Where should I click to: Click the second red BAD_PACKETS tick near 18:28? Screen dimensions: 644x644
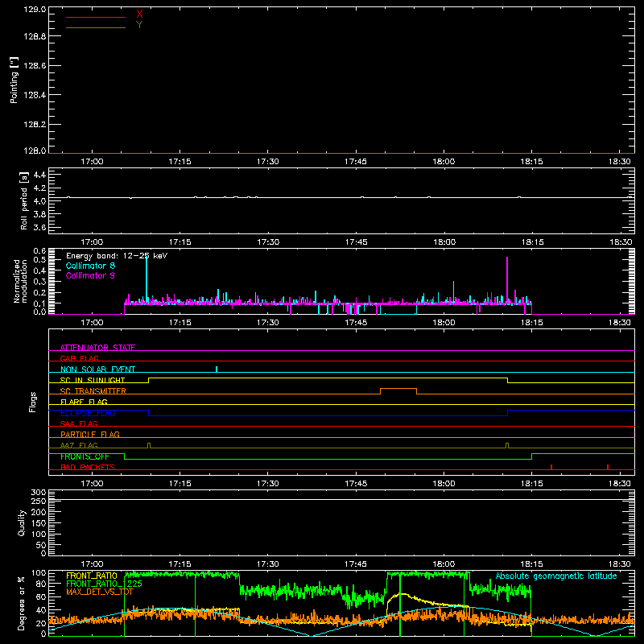pos(608,467)
